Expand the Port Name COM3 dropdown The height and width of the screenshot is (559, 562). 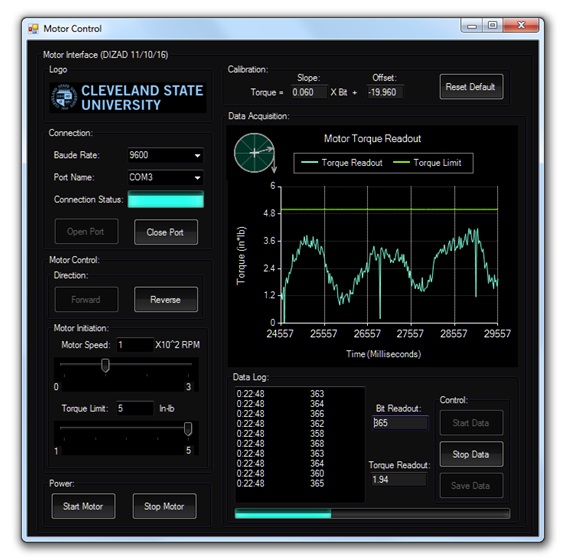point(197,178)
